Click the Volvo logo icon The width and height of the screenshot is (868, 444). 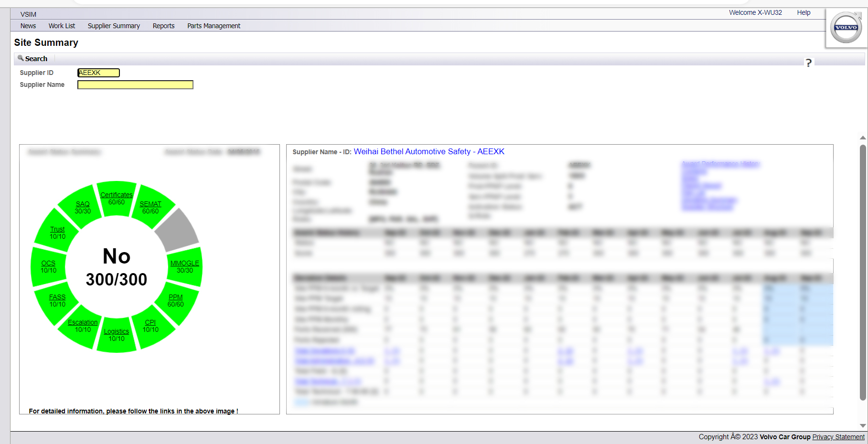846,28
